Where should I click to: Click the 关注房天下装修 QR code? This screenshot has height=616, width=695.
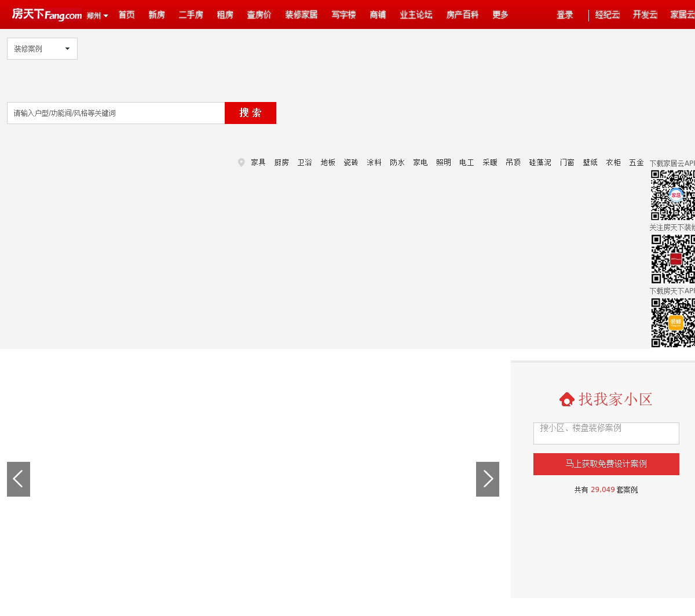click(673, 259)
